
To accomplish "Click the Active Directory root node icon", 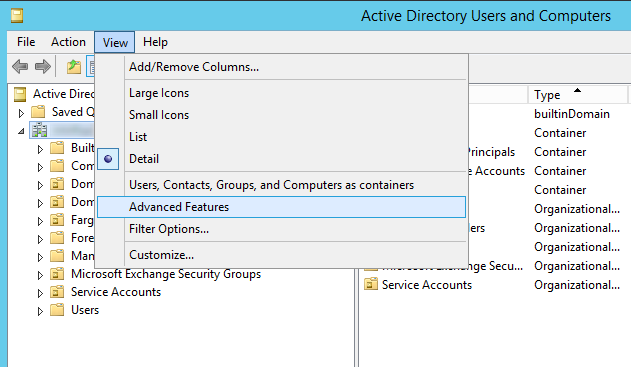I will point(20,94).
